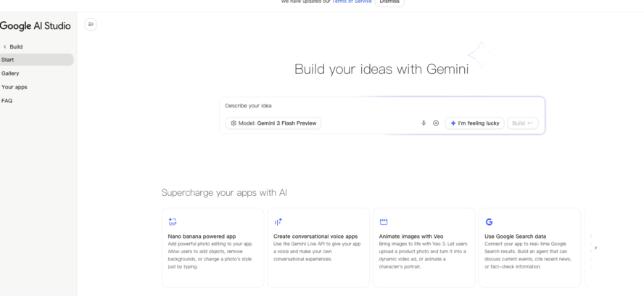Image resolution: width=644 pixels, height=296 pixels.
Task: Open the Nano banana powered app card
Action: (212, 247)
